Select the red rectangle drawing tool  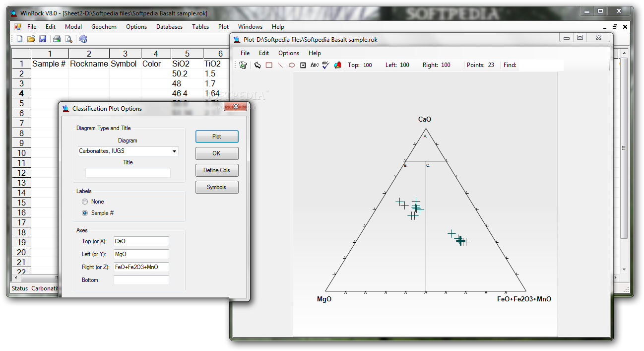tap(269, 65)
